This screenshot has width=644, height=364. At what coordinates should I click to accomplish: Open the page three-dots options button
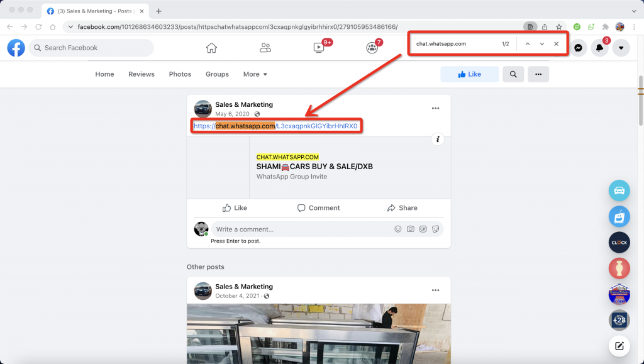point(538,74)
